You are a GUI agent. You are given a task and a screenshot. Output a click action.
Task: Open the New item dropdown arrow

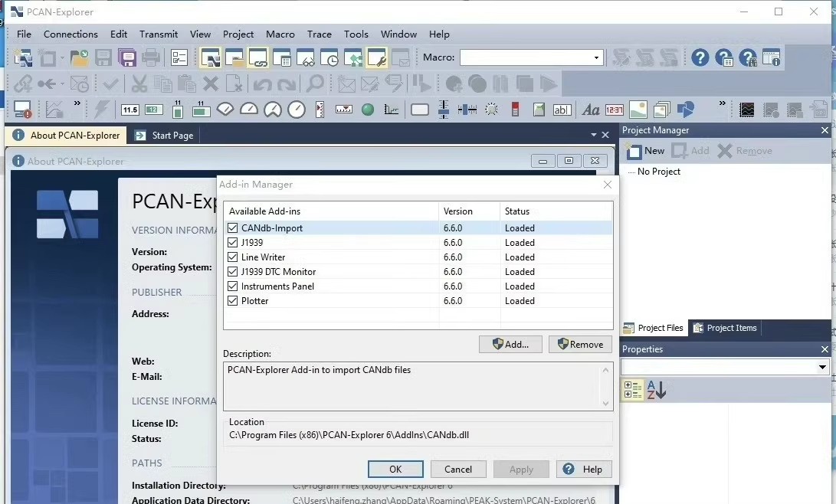point(62,57)
